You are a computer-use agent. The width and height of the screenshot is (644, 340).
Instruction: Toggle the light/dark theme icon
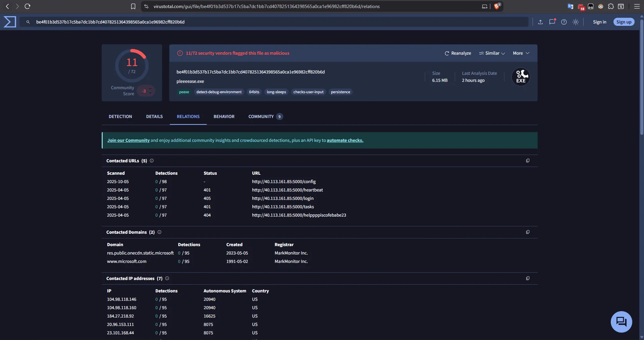[576, 22]
